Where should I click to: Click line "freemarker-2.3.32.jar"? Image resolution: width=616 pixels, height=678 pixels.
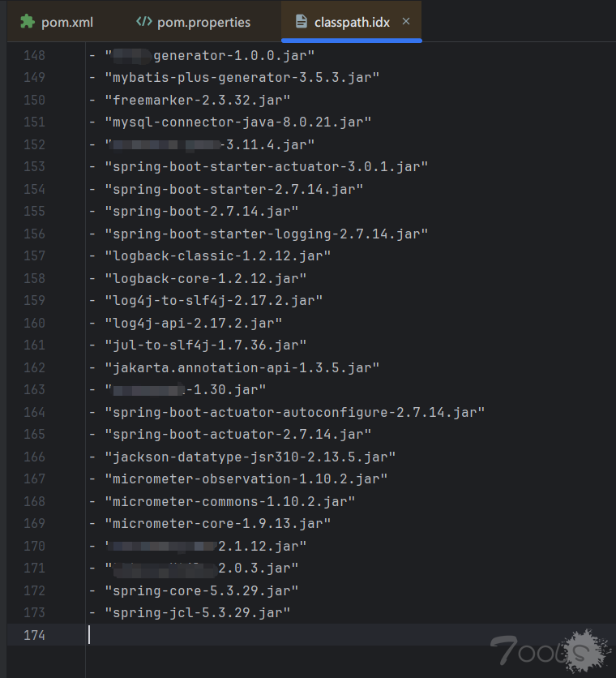coord(197,101)
